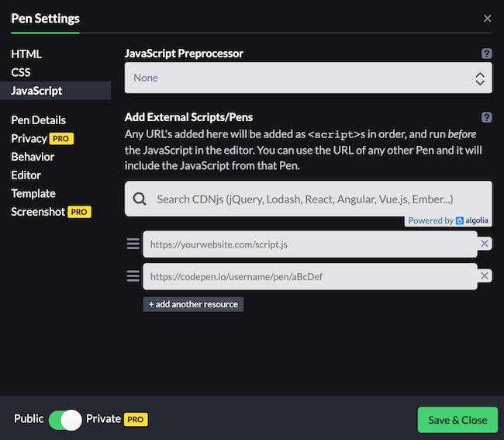Follow the Powered by Algolia link

pyautogui.click(x=448, y=220)
